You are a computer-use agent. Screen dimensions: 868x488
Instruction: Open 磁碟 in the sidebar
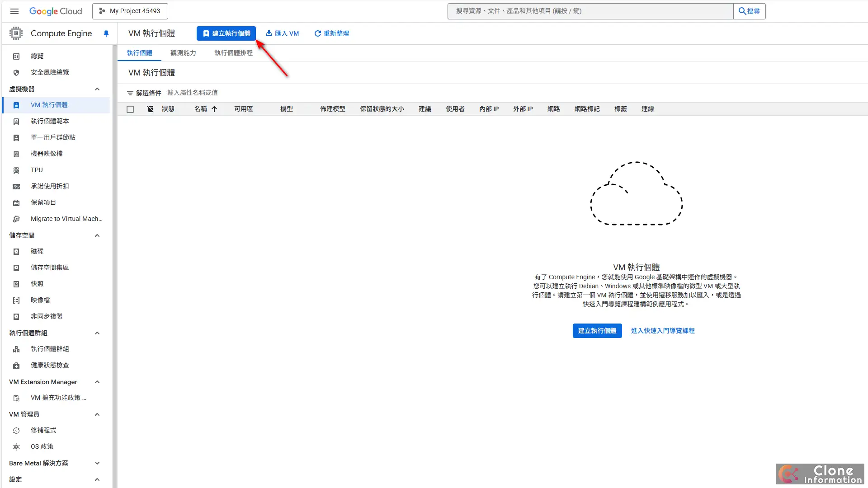pos(37,251)
